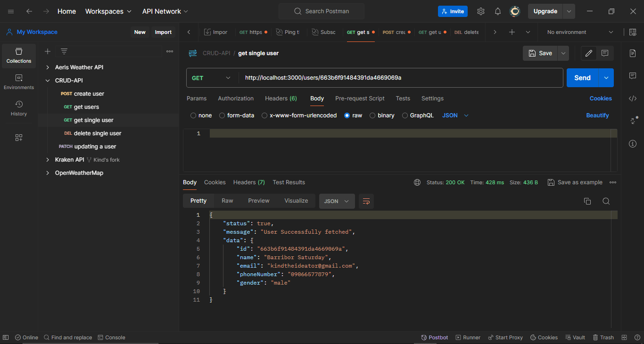Screen dimensions: 644x344
Task: Open the Save button dropdown arrow
Action: pos(563,53)
